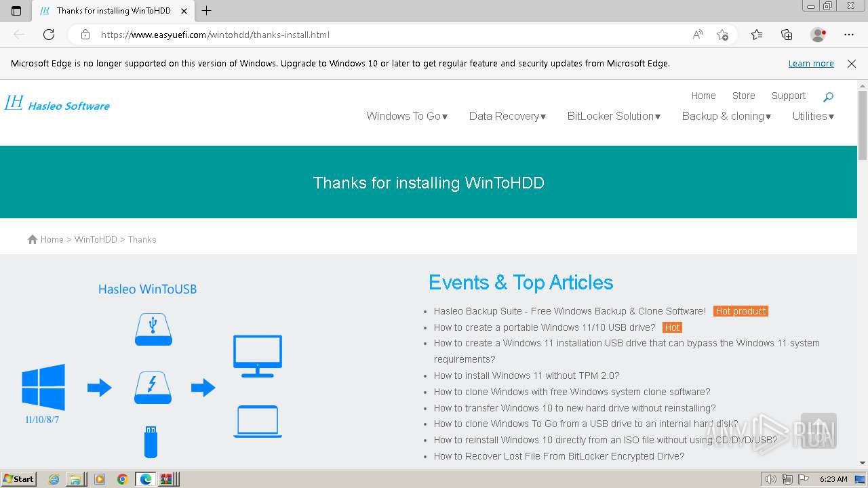Image resolution: width=868 pixels, height=488 pixels.
Task: Launch Chrome from the taskbar
Action: pyautogui.click(x=123, y=479)
